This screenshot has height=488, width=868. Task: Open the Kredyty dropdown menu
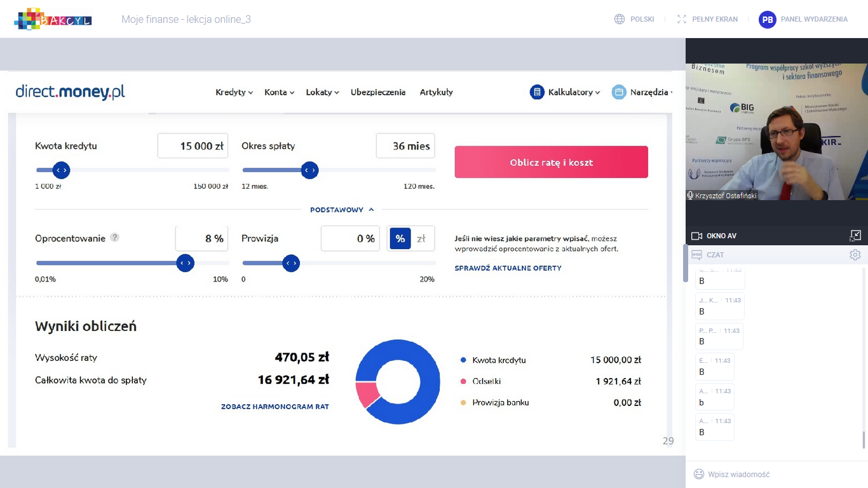(234, 92)
